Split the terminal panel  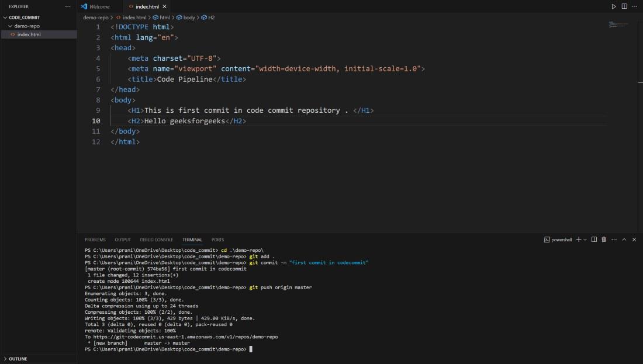coord(594,240)
